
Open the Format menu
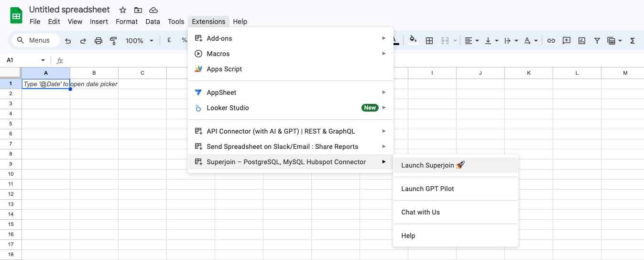coord(127,22)
